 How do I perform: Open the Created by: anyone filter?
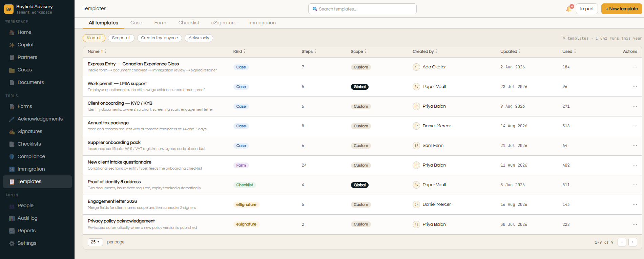(160, 38)
